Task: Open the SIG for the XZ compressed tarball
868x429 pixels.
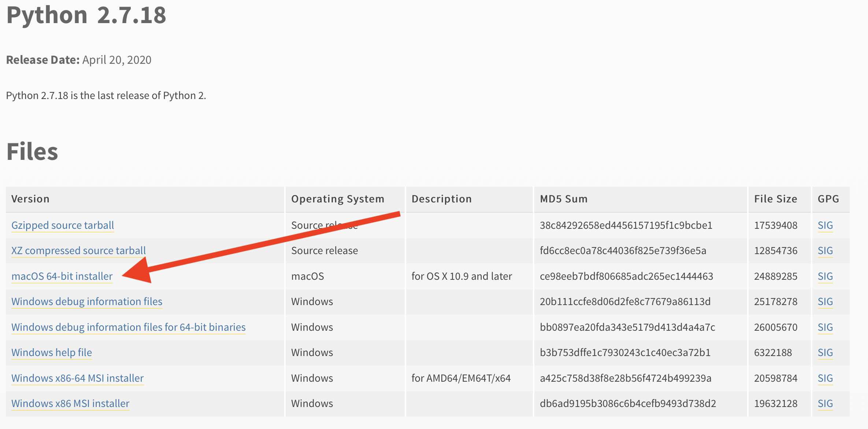Action: pyautogui.click(x=824, y=250)
